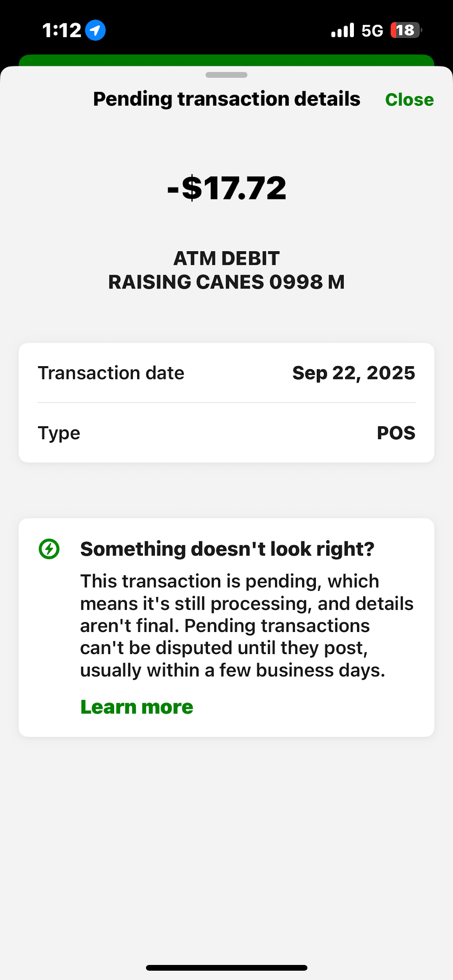The width and height of the screenshot is (453, 980).
Task: Tap the Something doesn't look right? heading
Action: click(227, 549)
